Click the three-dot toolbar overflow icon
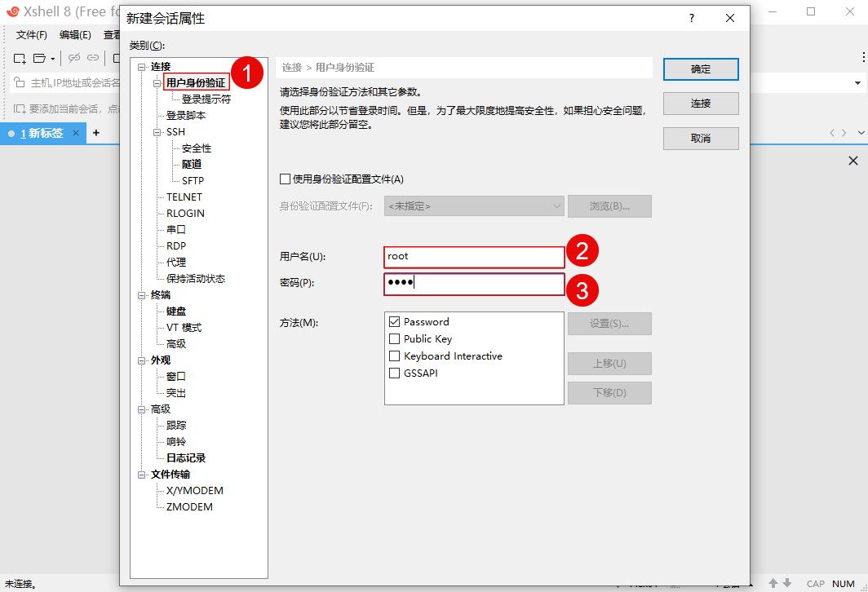Viewport: 868px width, 592px height. point(863,57)
